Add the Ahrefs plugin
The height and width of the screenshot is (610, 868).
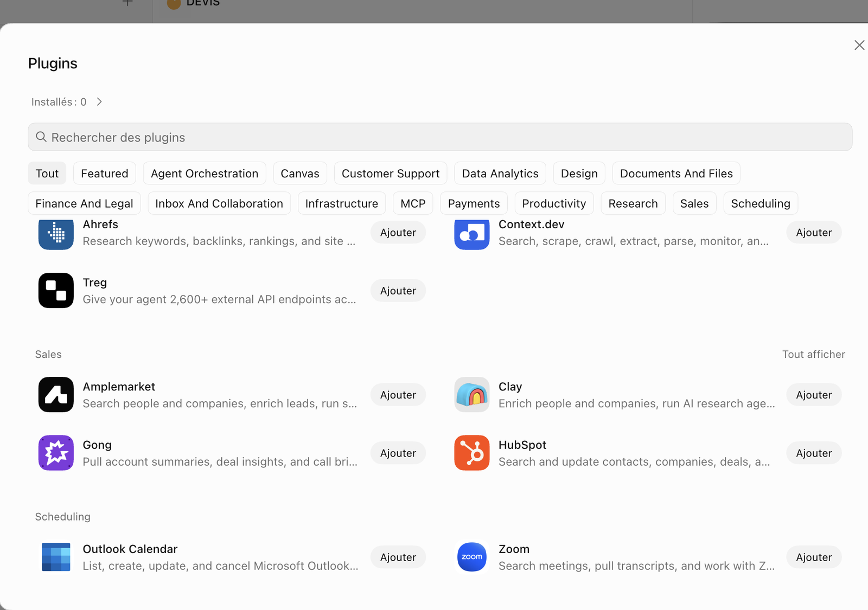click(x=398, y=233)
